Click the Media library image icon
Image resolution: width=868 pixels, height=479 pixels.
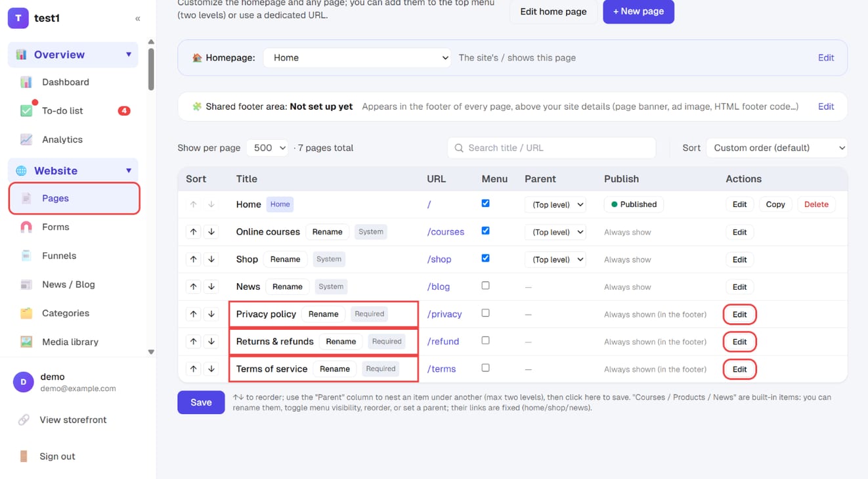[26, 342]
